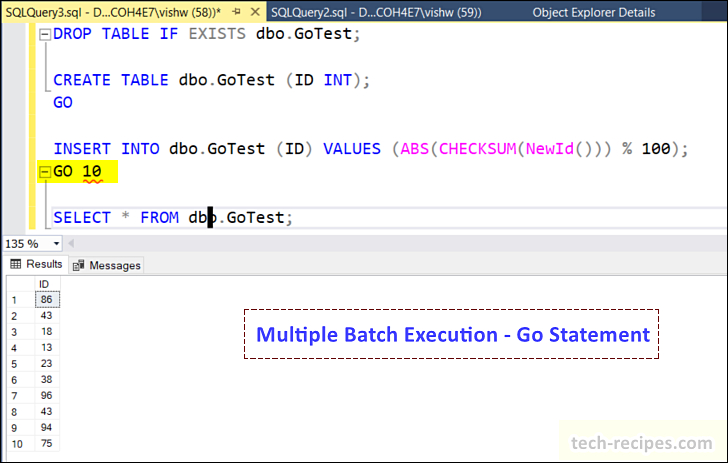728x463 pixels.
Task: Click the CREATE keyword in editor
Action: [82, 80]
